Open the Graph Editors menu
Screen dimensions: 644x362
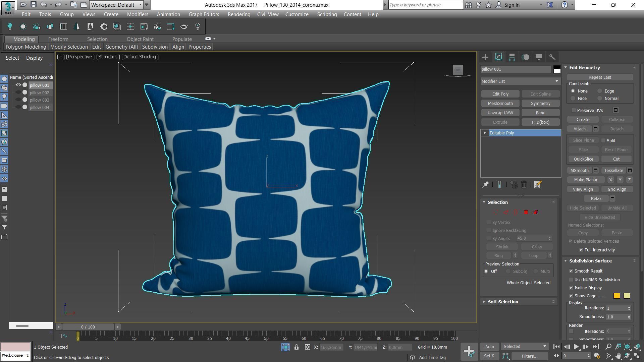(204, 14)
